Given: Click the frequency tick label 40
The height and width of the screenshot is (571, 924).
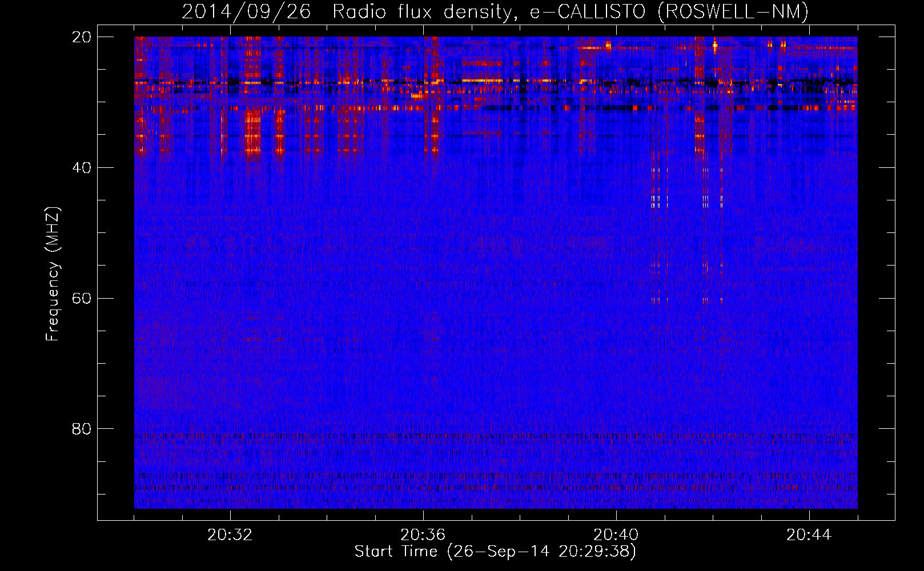Looking at the screenshot, I should pyautogui.click(x=82, y=168).
